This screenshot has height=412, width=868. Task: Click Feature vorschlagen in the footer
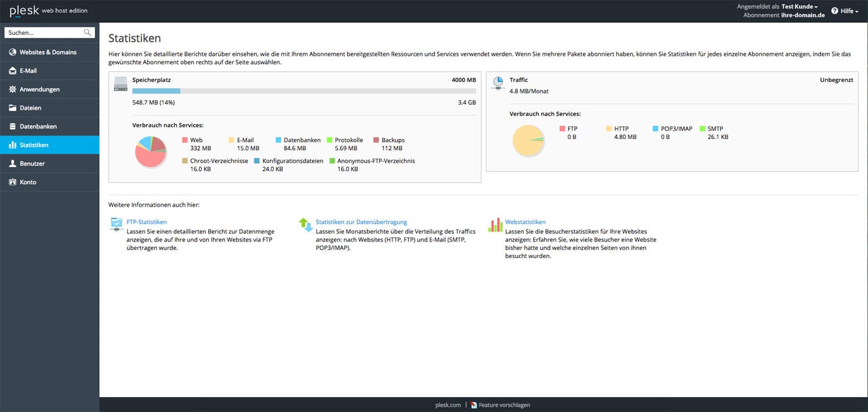point(504,405)
